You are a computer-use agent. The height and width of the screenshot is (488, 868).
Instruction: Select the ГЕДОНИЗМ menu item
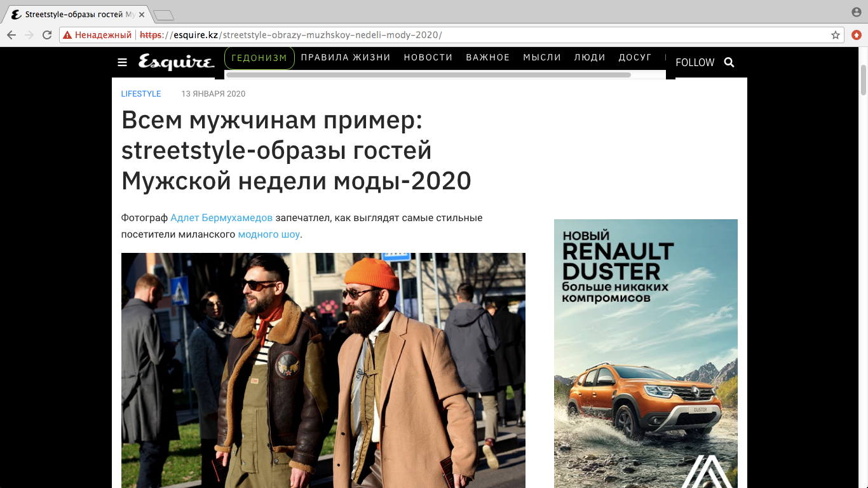(259, 58)
